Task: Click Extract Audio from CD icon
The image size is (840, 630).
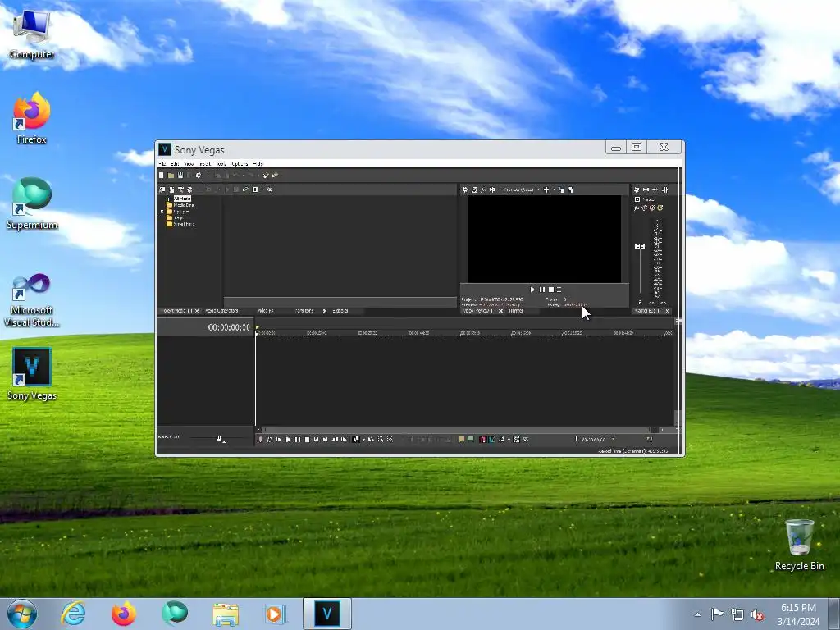Action: (x=180, y=189)
